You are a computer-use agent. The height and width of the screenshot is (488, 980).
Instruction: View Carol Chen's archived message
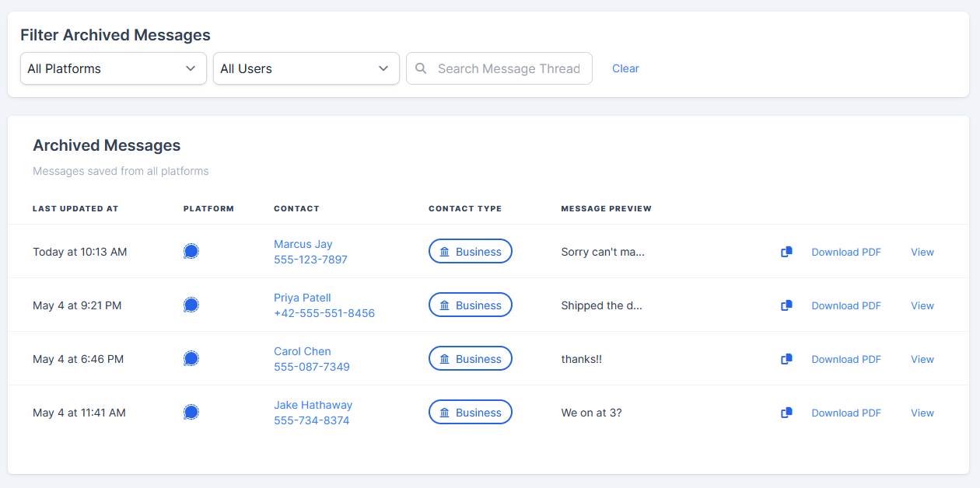pos(922,358)
